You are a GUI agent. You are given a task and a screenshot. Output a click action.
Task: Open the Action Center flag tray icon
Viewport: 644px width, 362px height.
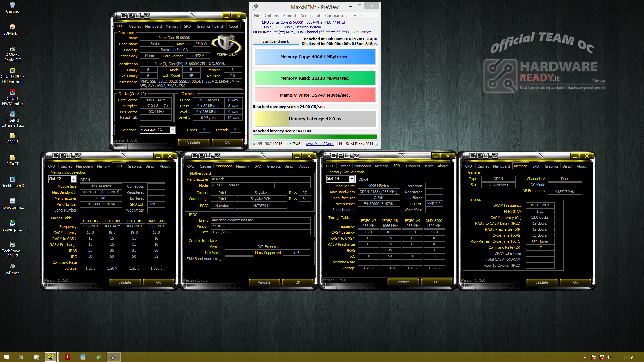[593, 357]
